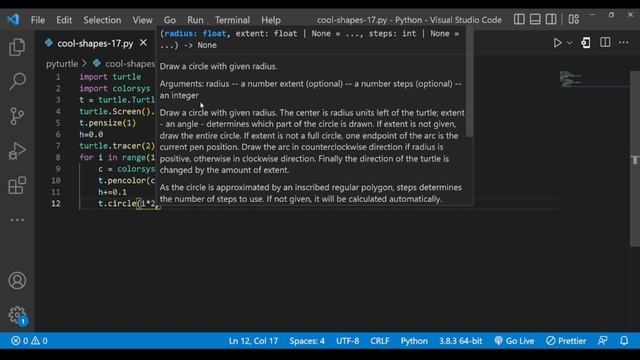Select interpreter 3.8.3 64-bit
This screenshot has width=640, height=360.
click(460, 341)
